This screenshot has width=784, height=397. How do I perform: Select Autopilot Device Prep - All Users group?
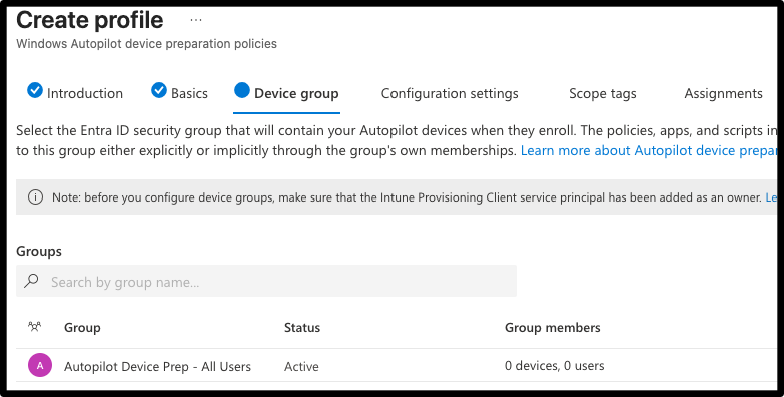click(157, 366)
